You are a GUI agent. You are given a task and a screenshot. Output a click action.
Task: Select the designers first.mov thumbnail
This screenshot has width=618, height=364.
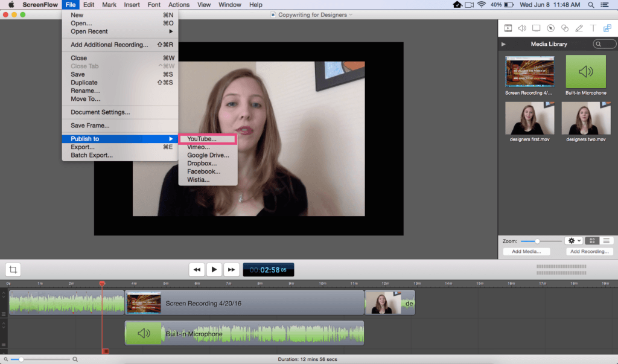(x=529, y=118)
